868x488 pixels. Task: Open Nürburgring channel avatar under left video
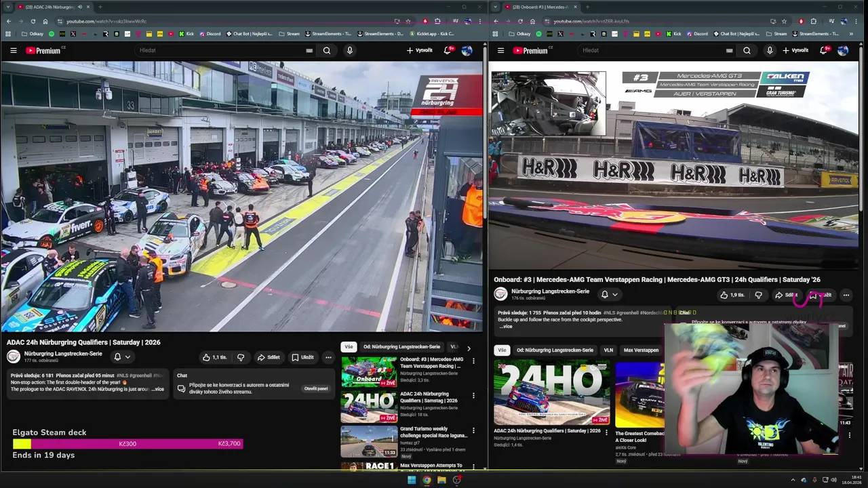(14, 357)
